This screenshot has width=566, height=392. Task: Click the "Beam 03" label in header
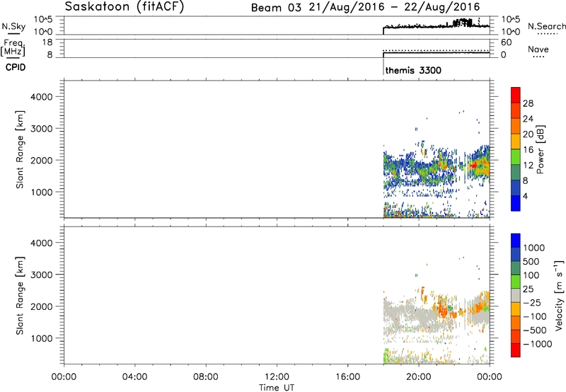point(276,7)
